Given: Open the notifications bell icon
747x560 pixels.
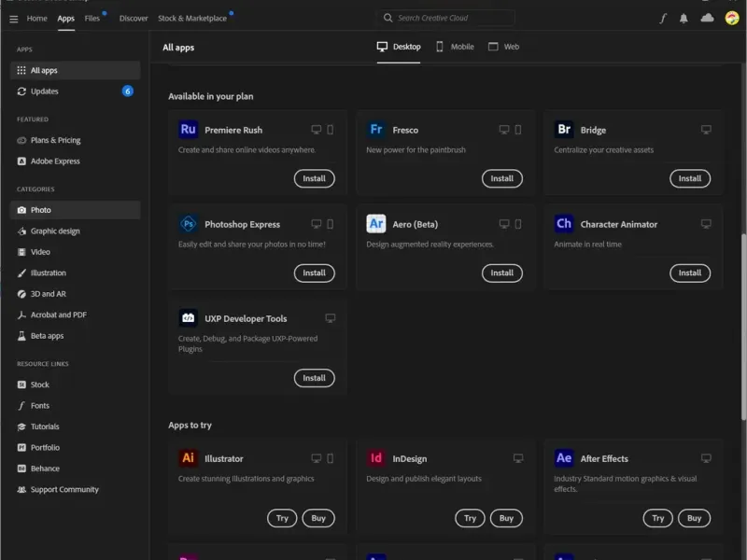Looking at the screenshot, I should [x=684, y=19].
